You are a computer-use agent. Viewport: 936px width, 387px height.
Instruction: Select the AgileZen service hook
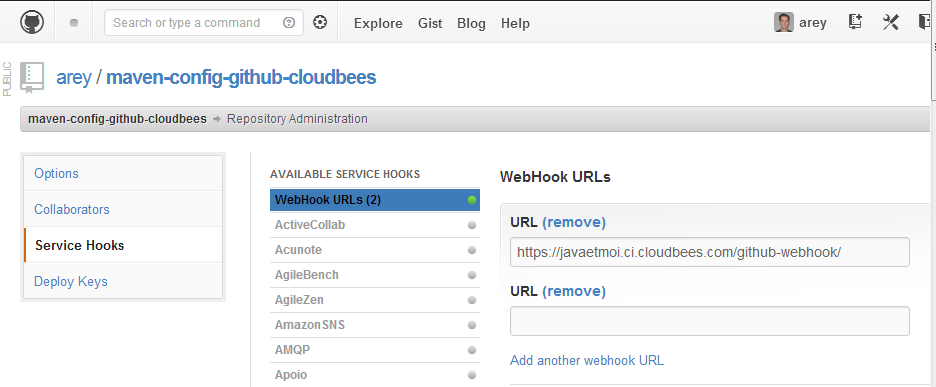pyautogui.click(x=375, y=300)
